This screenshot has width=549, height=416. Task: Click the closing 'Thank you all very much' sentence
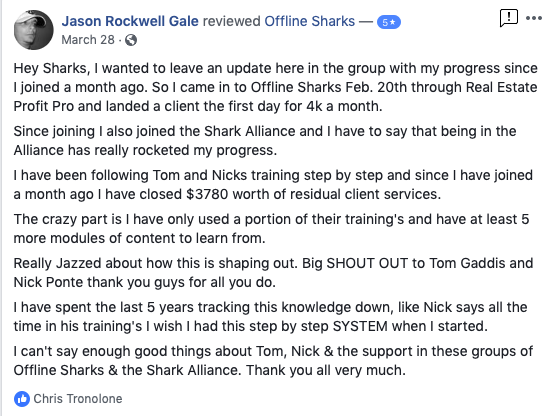(x=326, y=370)
